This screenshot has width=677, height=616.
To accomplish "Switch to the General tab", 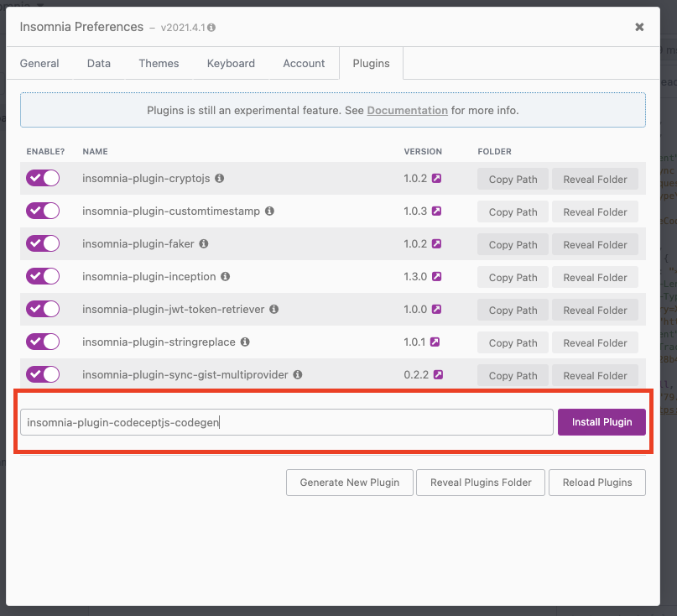I will coord(39,64).
